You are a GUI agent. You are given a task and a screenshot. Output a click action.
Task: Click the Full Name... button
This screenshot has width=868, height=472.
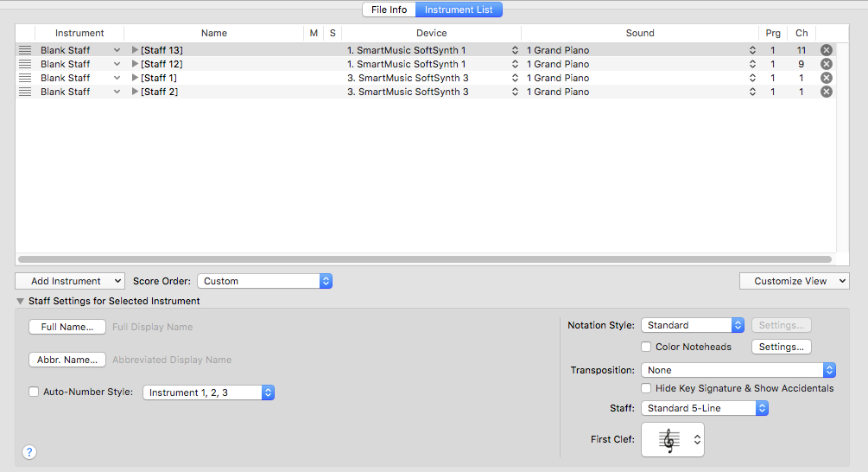click(x=67, y=327)
